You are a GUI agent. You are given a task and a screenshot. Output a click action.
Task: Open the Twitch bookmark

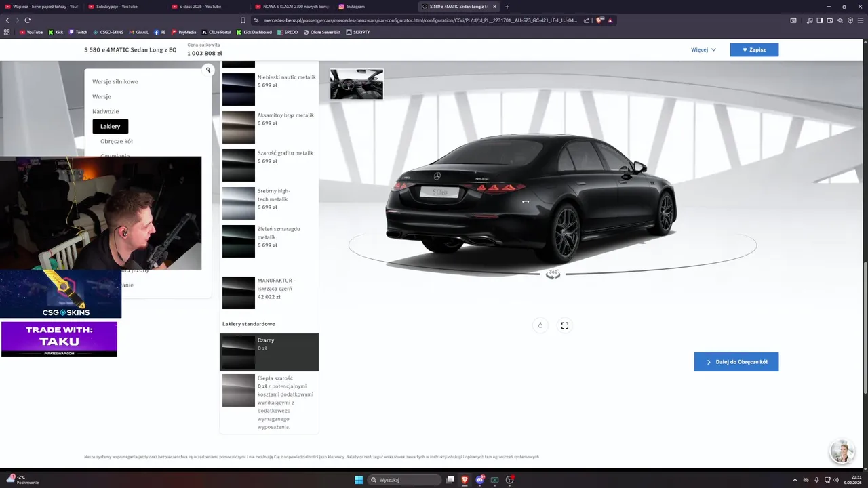(78, 32)
